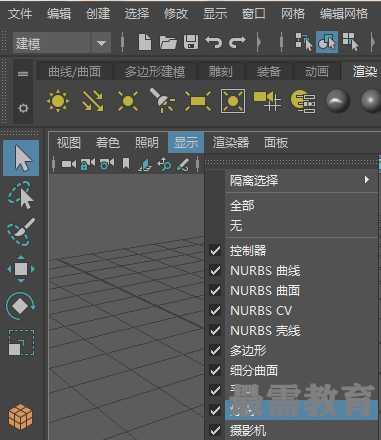
Task: Open the 选择 menu
Action: (137, 14)
